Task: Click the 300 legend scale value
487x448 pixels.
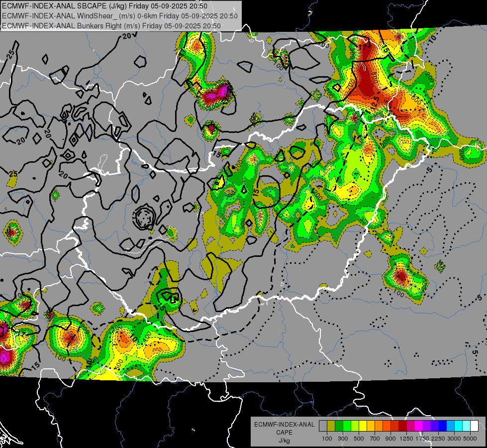Action: point(343,439)
